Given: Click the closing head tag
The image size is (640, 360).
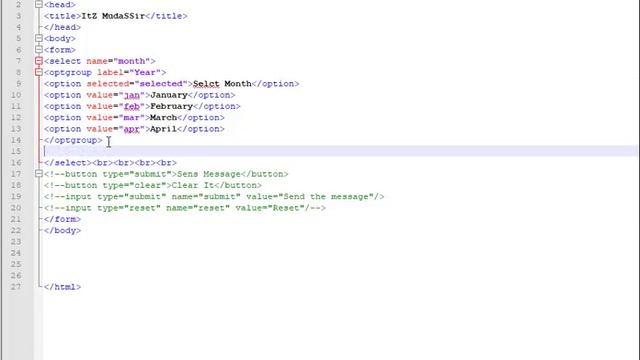Looking at the screenshot, I should (62, 27).
